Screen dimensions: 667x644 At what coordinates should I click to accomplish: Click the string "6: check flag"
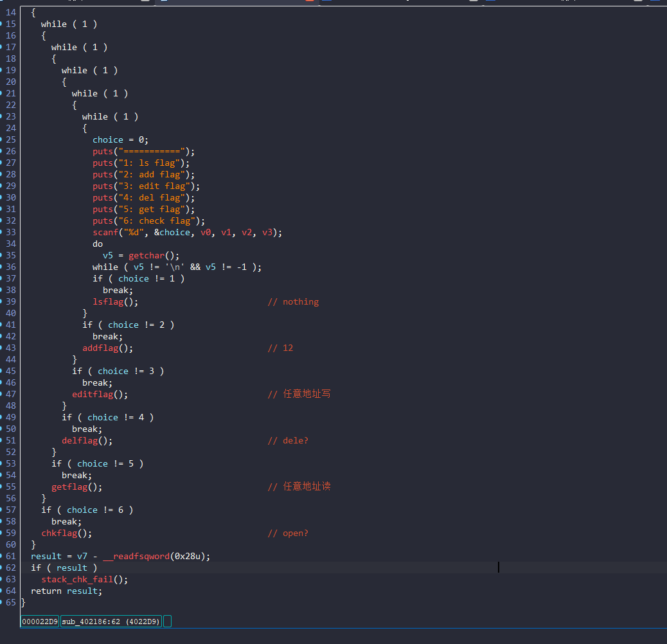[157, 220]
